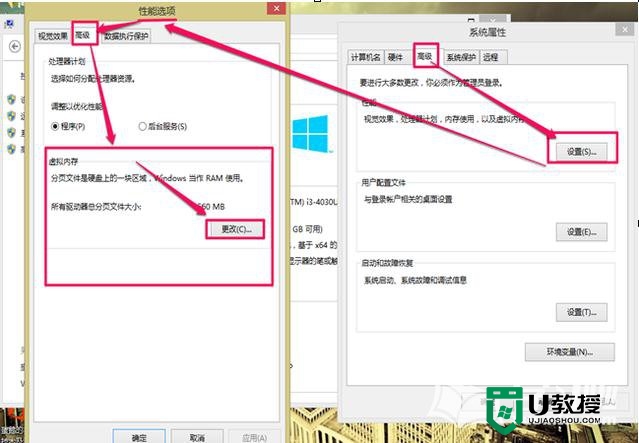Image resolution: width=639 pixels, height=443 pixels.
Task: Click the 更改(C)... virtual memory button
Action: tap(236, 229)
